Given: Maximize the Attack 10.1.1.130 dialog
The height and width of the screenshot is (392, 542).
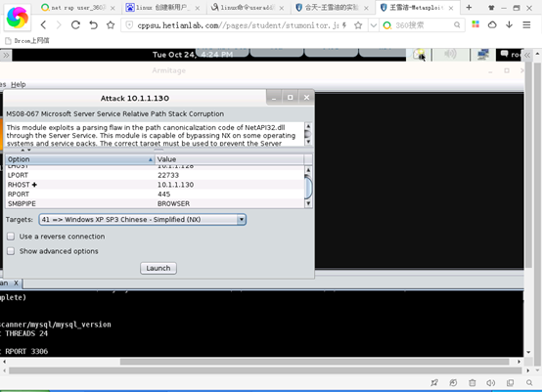Looking at the screenshot, I should coord(291,98).
